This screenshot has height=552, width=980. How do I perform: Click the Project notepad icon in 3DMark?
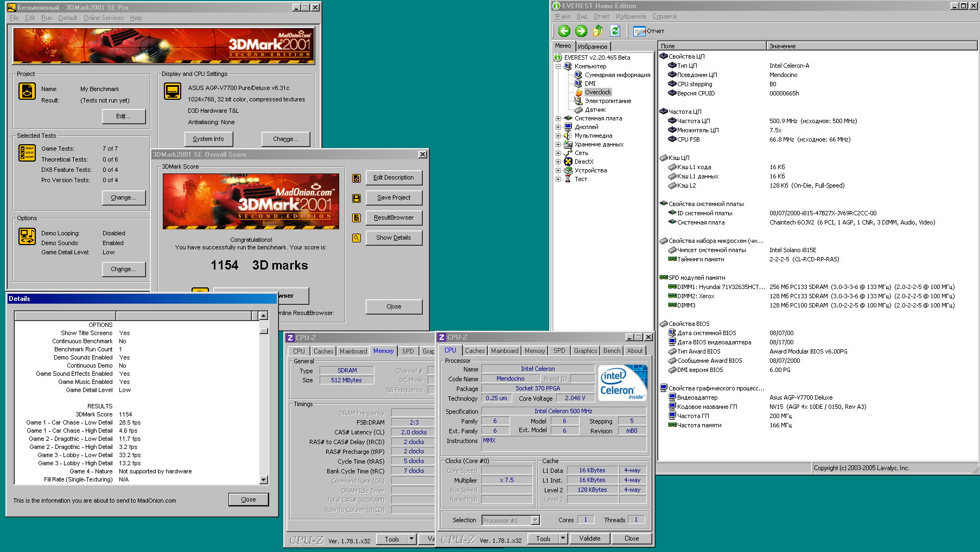27,91
